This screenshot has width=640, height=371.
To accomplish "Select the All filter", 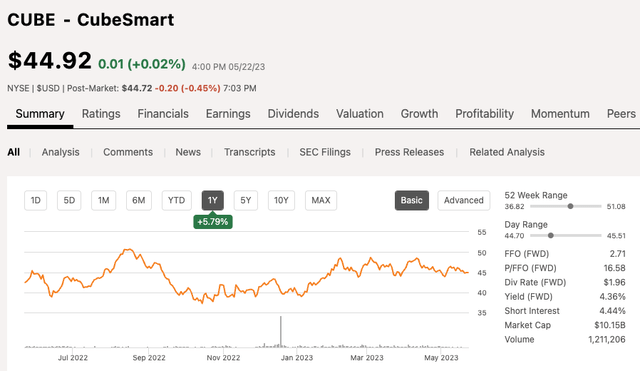I will pyautogui.click(x=13, y=152).
